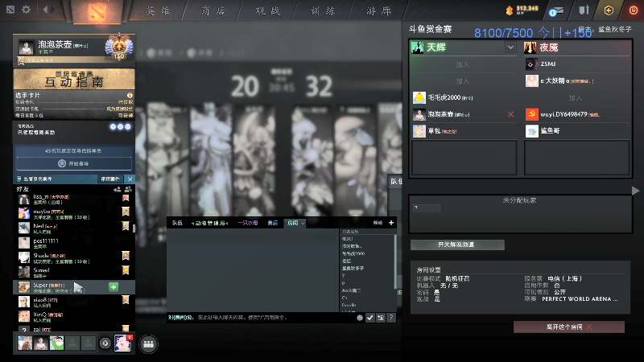The image size is (644, 362).
Task: Open the 观战 watch tab
Action: pos(268,11)
